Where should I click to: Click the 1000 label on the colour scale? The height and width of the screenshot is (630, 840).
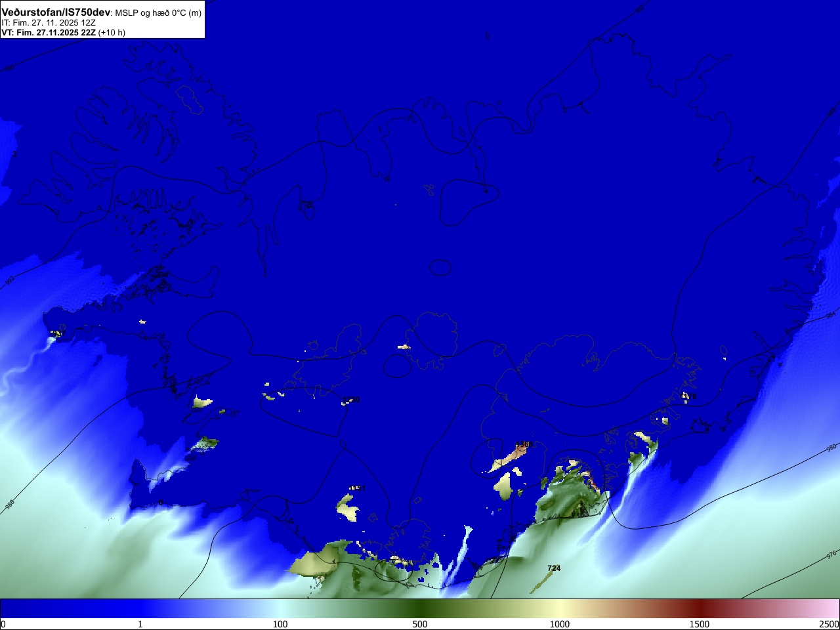[560, 624]
